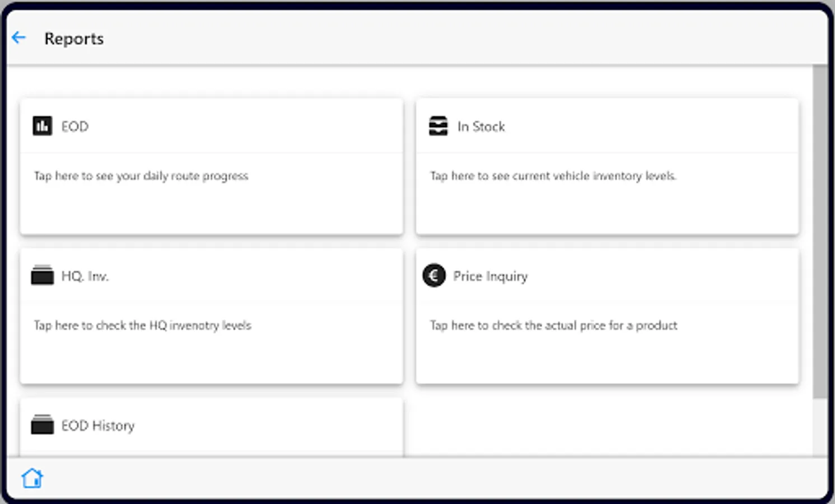
Task: Tap the actual price for a product text
Action: click(553, 325)
